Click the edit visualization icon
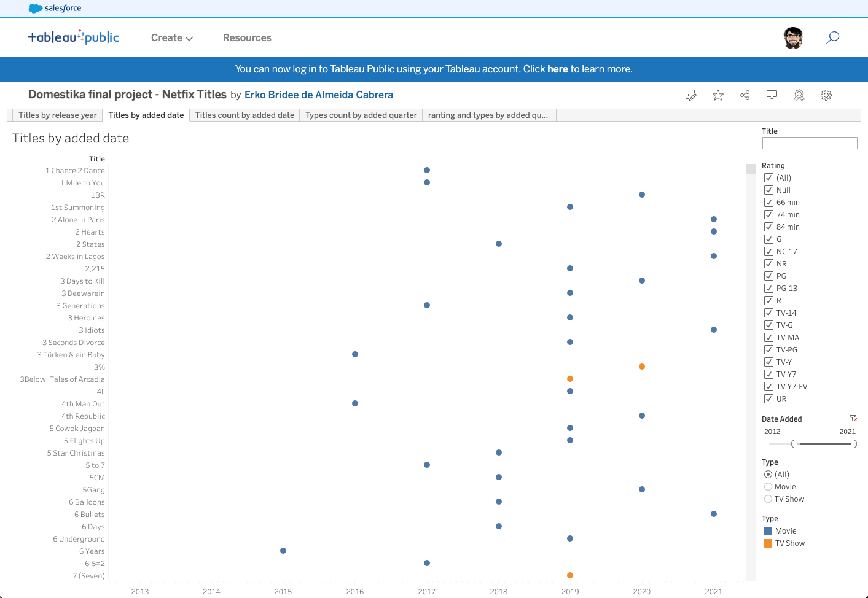The width and height of the screenshot is (868, 598). point(690,95)
